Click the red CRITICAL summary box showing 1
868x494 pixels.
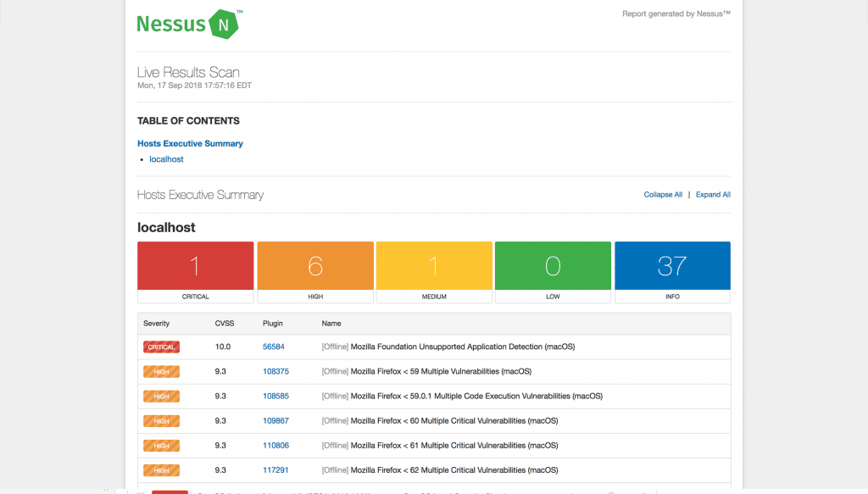click(195, 265)
